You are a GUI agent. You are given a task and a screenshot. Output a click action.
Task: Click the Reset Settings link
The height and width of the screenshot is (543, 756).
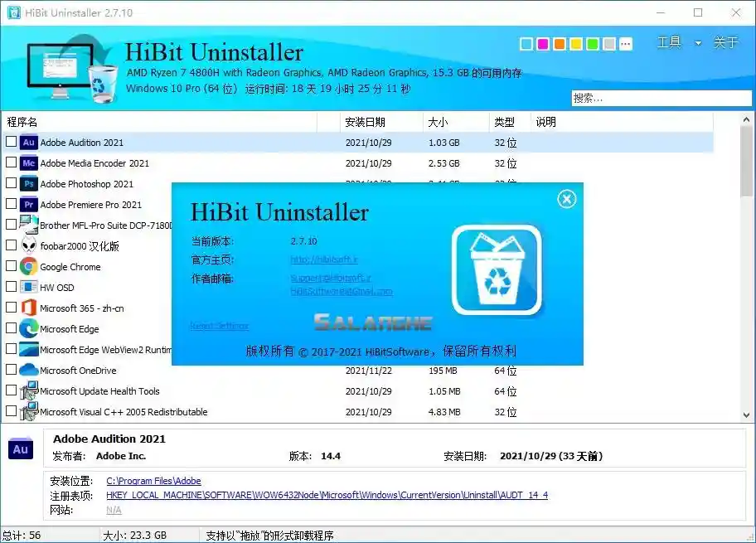[x=219, y=326]
